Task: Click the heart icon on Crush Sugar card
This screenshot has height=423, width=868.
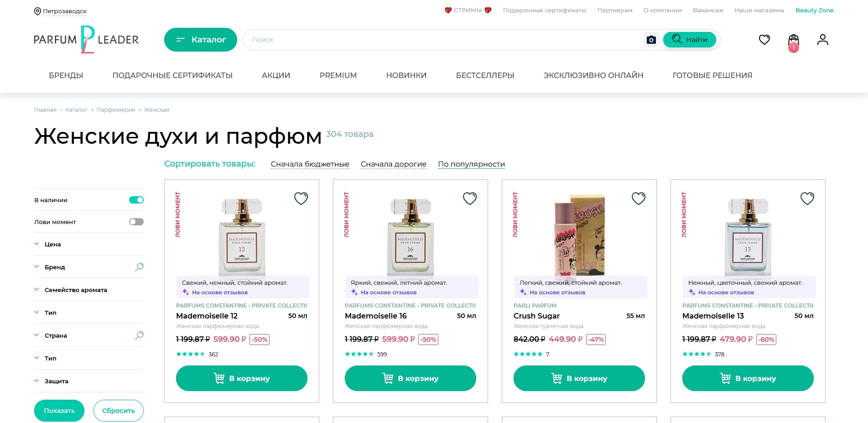Action: tap(639, 198)
